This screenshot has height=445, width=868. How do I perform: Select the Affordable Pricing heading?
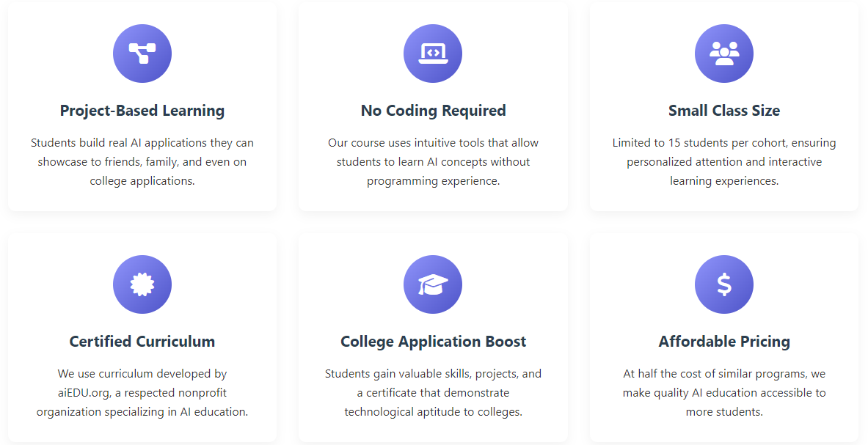pos(724,342)
